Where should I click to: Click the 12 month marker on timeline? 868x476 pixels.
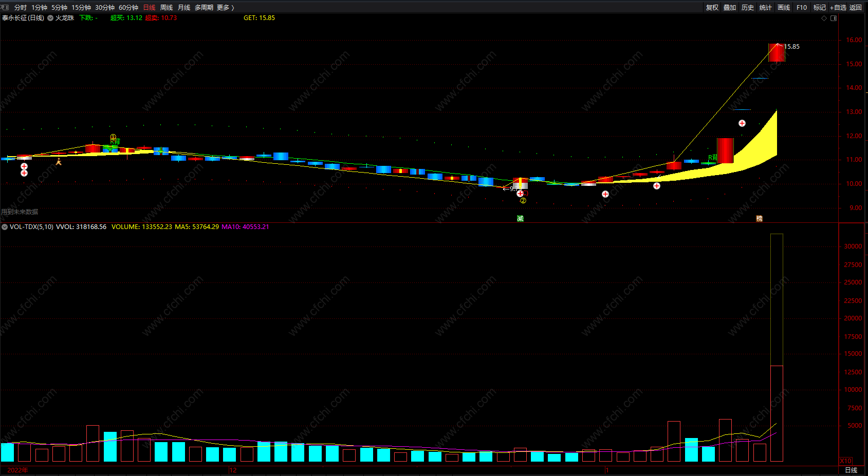(x=233, y=470)
